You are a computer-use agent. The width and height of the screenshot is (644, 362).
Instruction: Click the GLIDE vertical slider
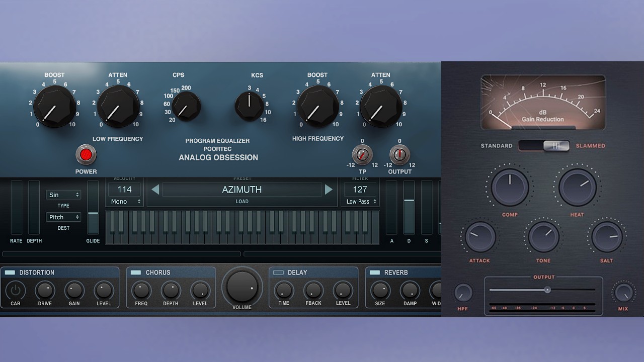coord(93,207)
